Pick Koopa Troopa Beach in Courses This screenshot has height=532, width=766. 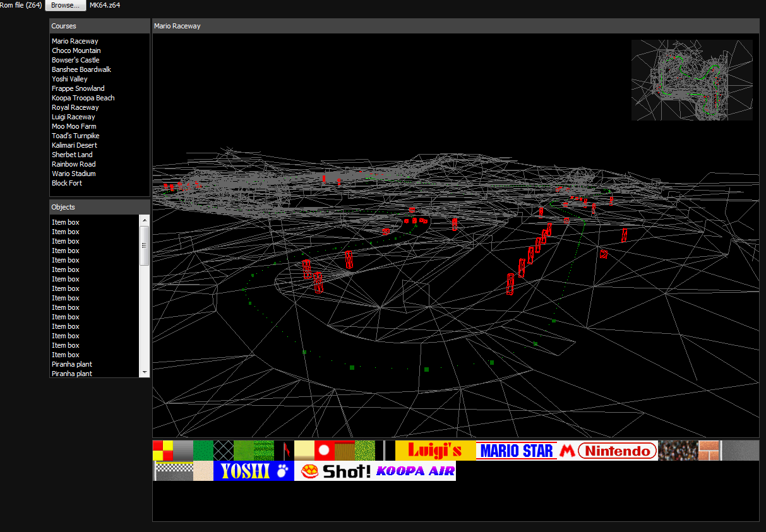click(83, 98)
